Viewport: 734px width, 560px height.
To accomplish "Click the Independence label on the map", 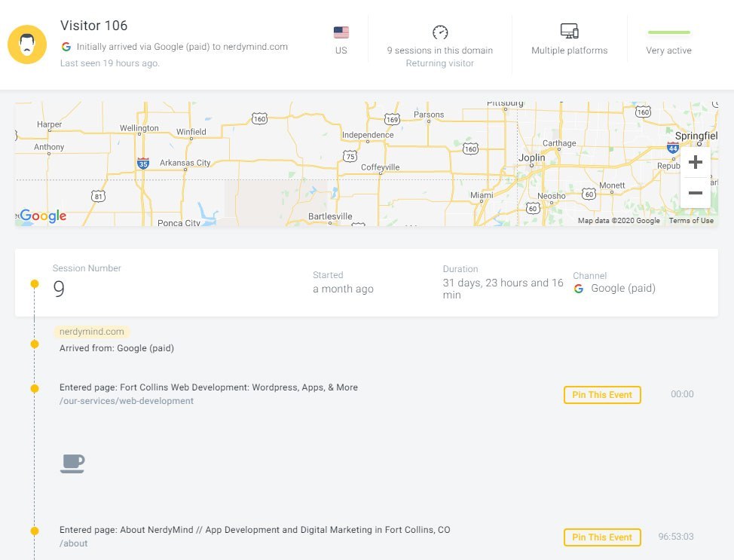I will pos(368,135).
